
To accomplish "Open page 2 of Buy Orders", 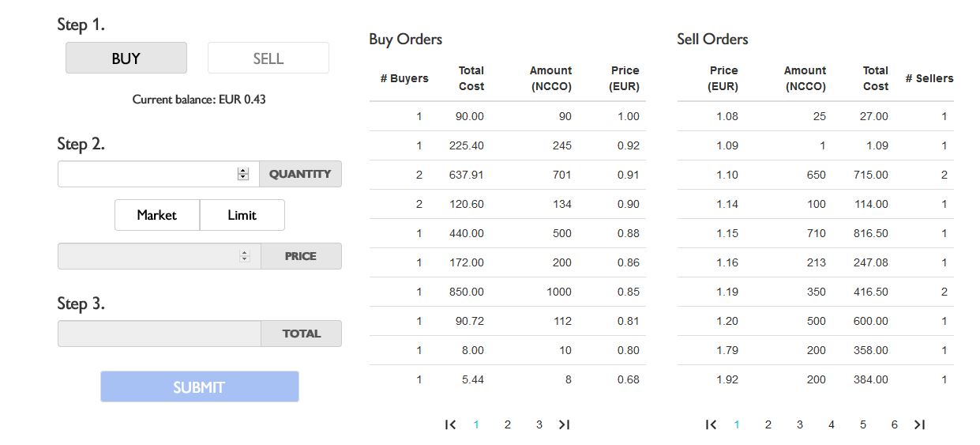I will point(507,424).
